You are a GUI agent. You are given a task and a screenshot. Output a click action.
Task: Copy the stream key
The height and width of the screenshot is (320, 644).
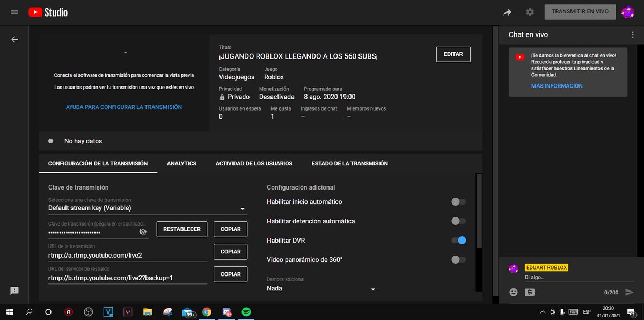(x=231, y=229)
